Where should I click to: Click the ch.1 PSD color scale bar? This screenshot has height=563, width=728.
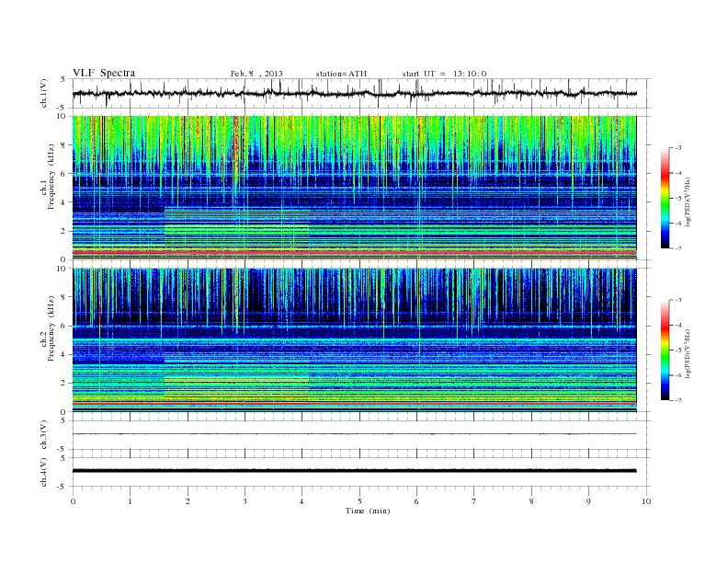665,198
